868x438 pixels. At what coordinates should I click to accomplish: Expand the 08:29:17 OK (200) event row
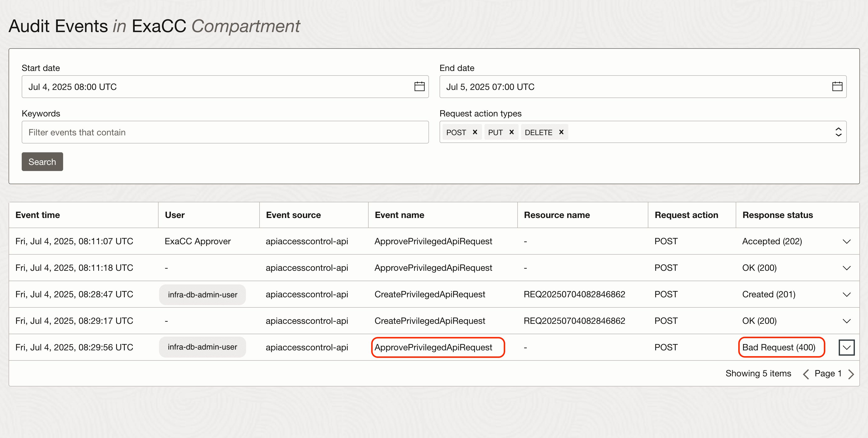point(847,321)
